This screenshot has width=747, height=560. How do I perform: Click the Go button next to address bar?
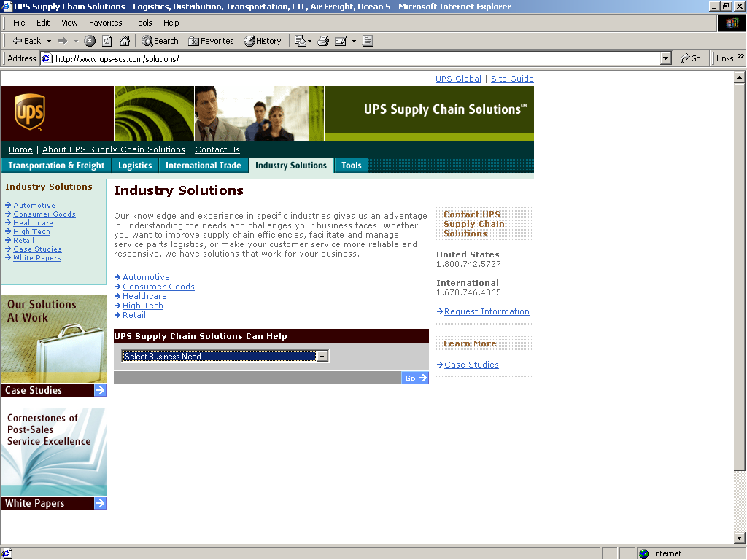tap(691, 58)
